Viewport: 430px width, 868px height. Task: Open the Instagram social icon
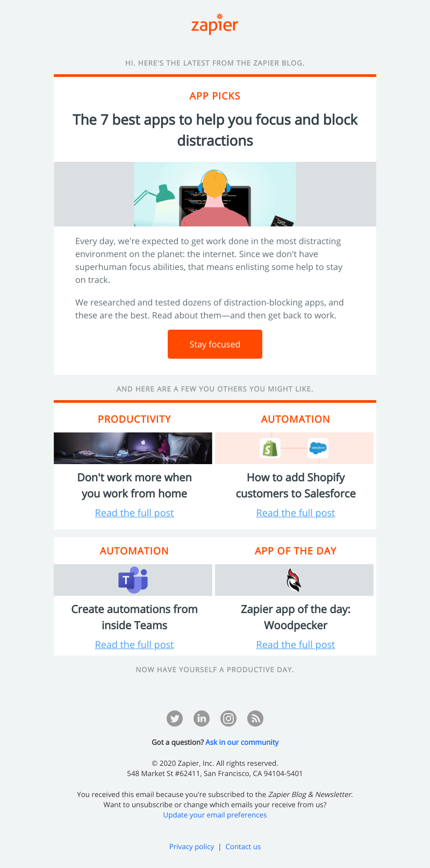(228, 718)
